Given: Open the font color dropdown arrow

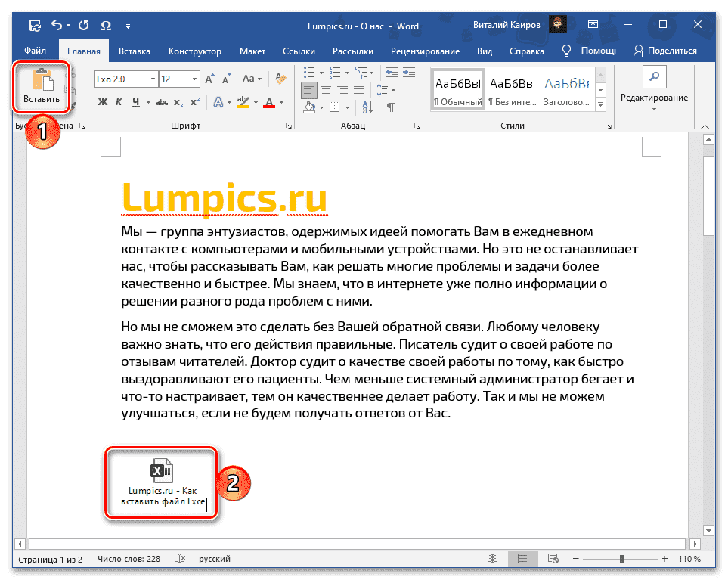Looking at the screenshot, I should (280, 101).
